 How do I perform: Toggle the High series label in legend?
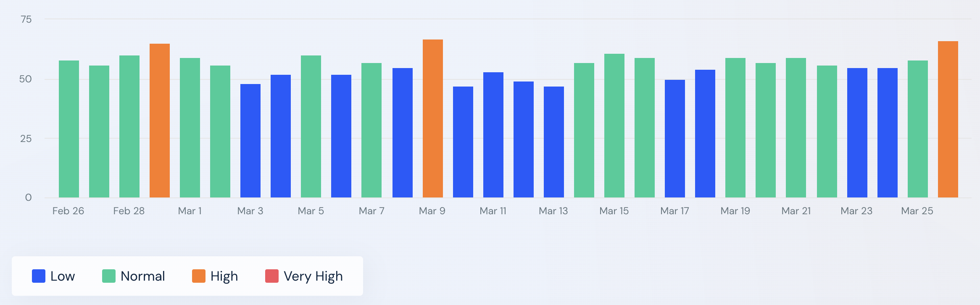point(224,276)
